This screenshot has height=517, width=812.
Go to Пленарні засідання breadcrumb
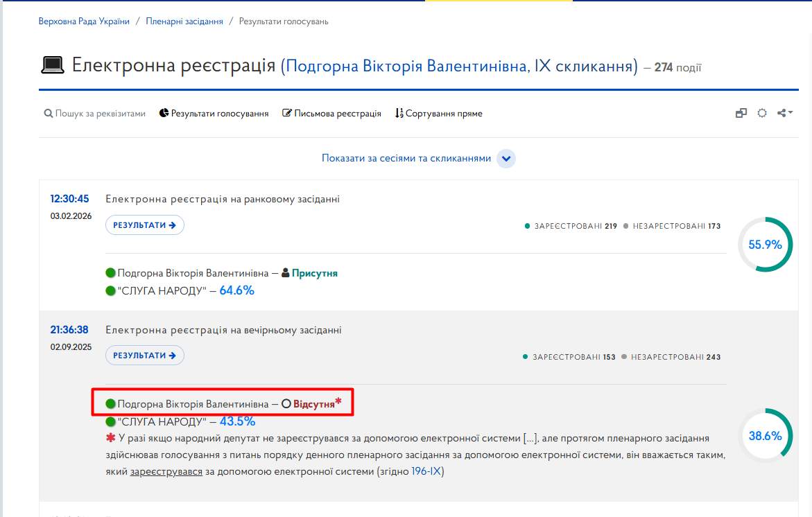(184, 21)
